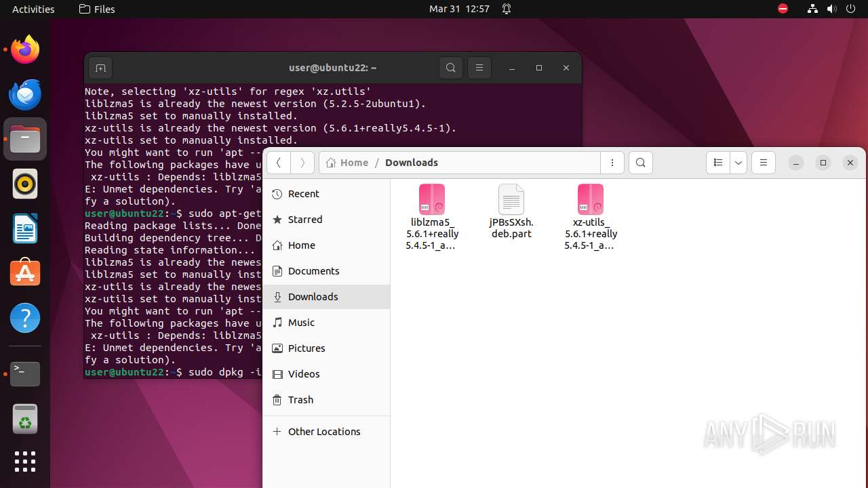
Task: Open Music in the Files sidebar
Action: [x=326, y=323]
